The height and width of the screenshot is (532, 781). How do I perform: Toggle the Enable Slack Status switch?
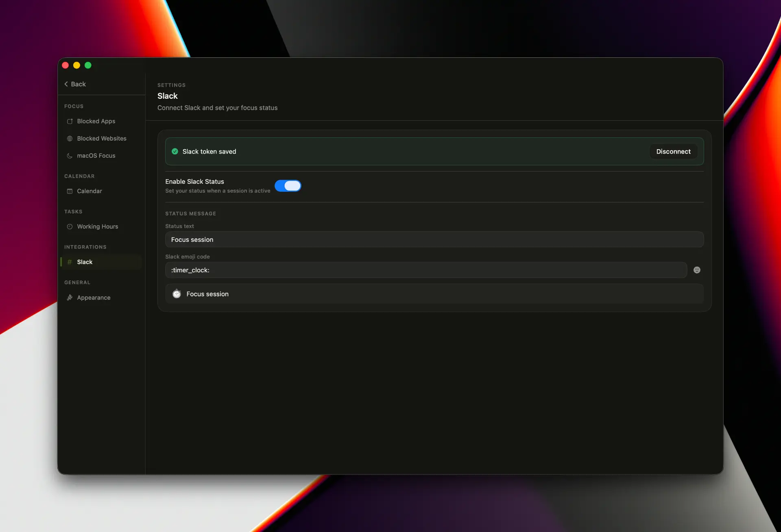[288, 186]
